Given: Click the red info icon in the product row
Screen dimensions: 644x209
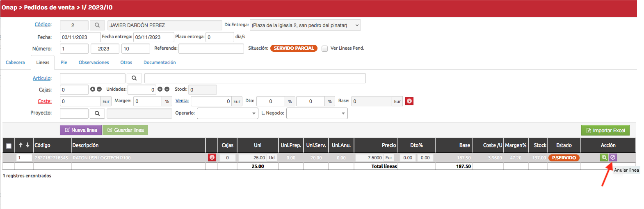Looking at the screenshot, I should (x=212, y=157).
